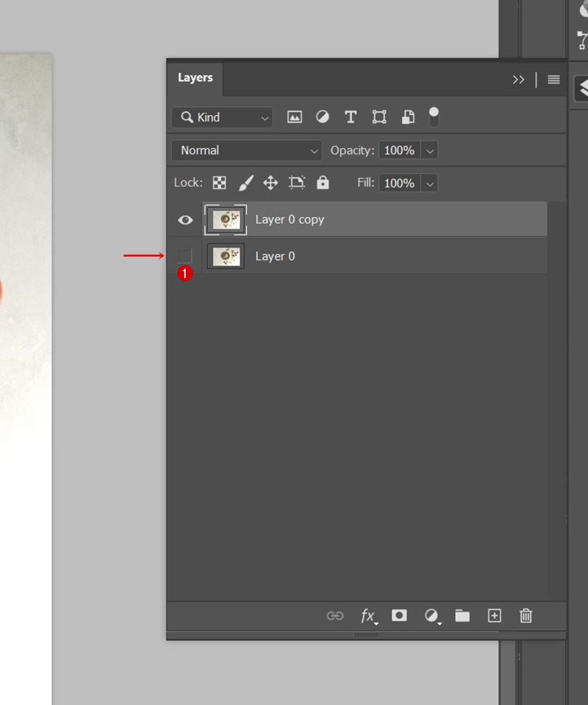Click the lock image pixels brush icon

click(245, 183)
